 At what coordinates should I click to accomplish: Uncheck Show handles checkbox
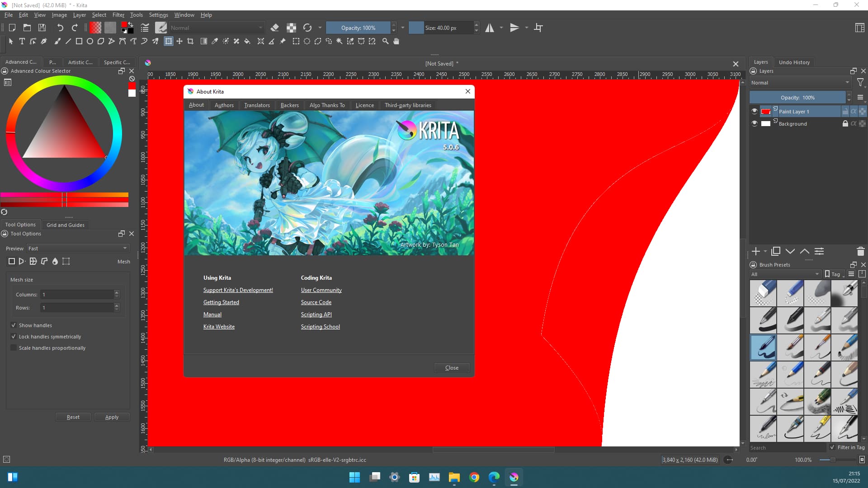(x=14, y=325)
